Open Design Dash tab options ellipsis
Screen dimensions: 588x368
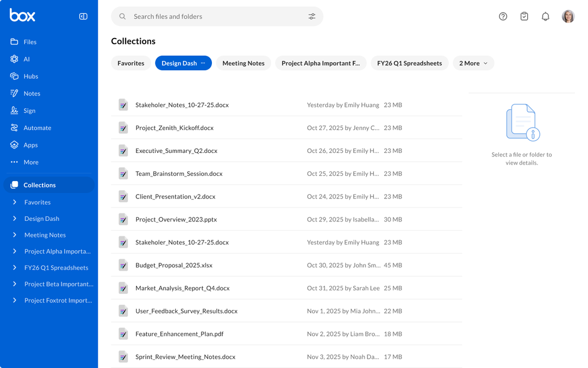[x=203, y=63]
